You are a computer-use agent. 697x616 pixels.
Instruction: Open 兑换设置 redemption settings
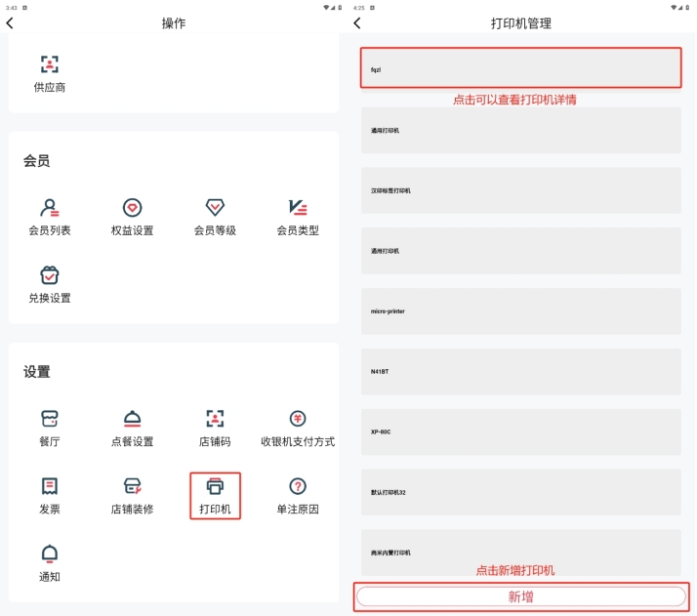[x=50, y=275]
